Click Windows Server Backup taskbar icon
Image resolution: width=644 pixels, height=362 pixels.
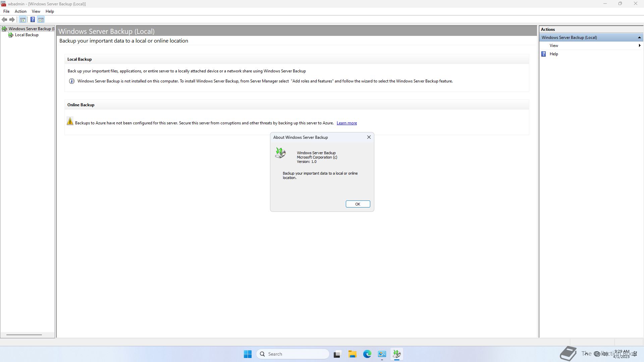[397, 354]
